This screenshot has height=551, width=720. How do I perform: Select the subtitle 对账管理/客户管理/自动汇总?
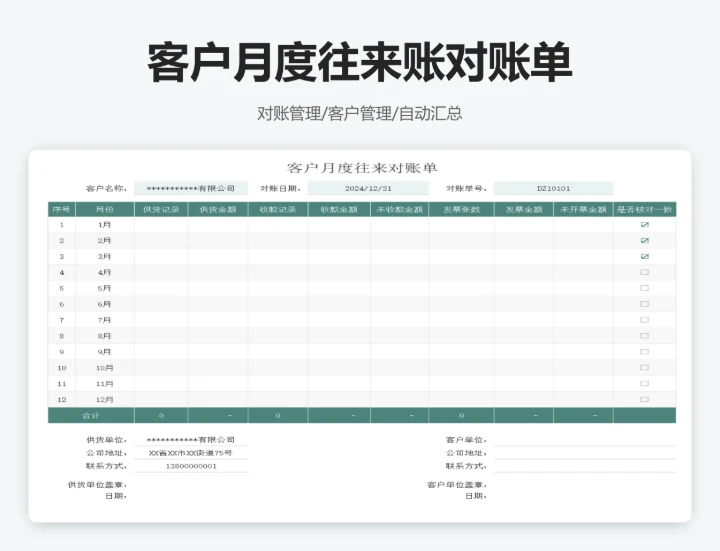coord(360,113)
